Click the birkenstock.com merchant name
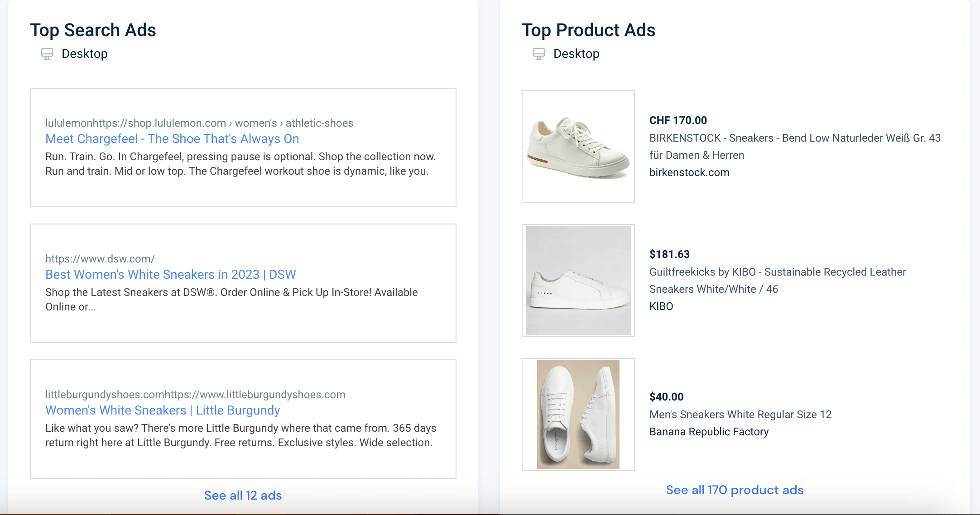 tap(689, 172)
